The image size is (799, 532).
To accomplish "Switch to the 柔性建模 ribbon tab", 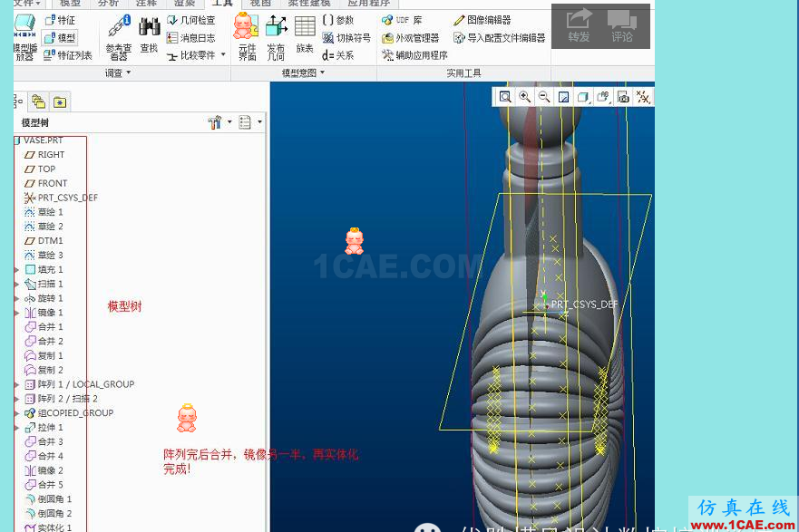I will 308,3.
